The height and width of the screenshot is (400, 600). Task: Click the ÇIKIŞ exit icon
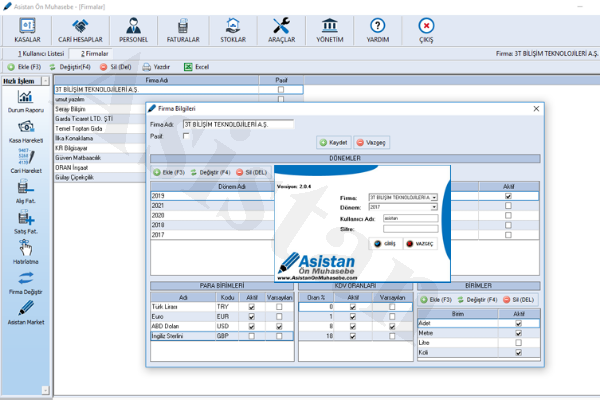pyautogui.click(x=426, y=30)
